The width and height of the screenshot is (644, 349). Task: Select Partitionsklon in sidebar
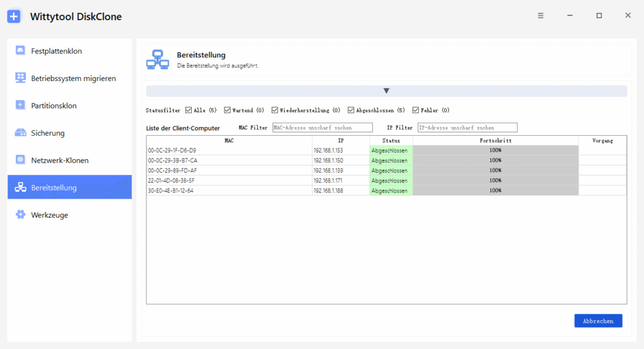(x=69, y=106)
